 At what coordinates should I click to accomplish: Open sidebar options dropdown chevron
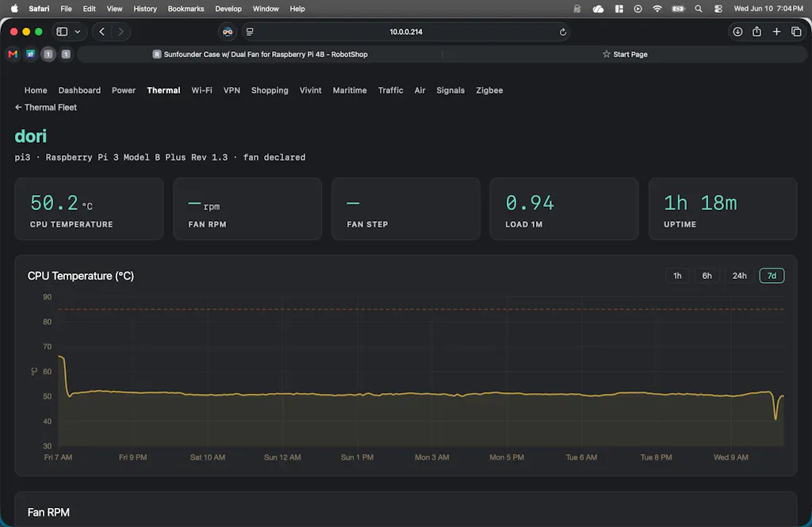coord(78,32)
